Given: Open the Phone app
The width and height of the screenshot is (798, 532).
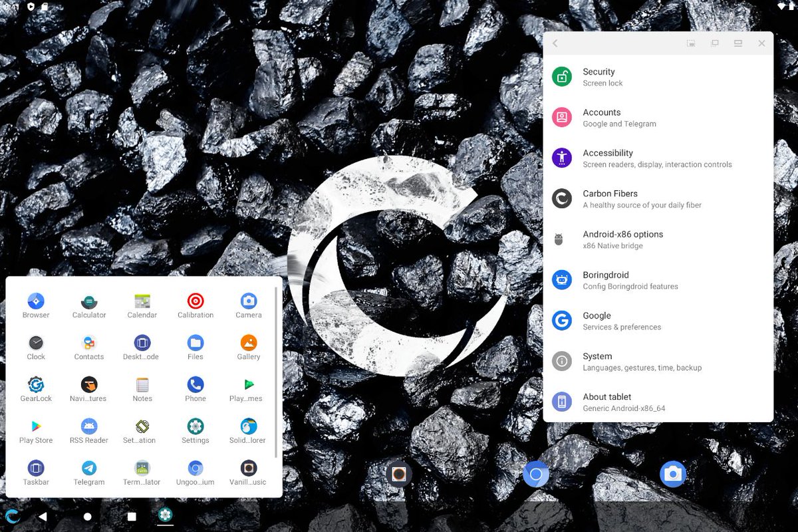Looking at the screenshot, I should coord(196,390).
